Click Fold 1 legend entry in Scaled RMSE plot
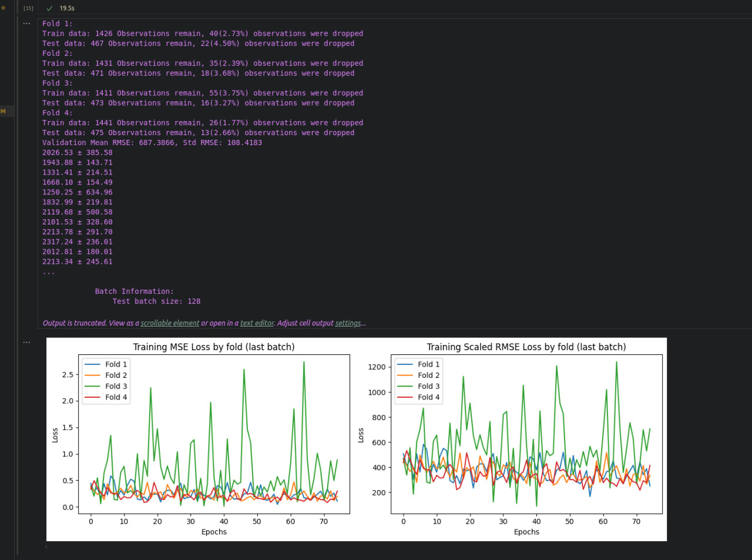 click(x=428, y=364)
